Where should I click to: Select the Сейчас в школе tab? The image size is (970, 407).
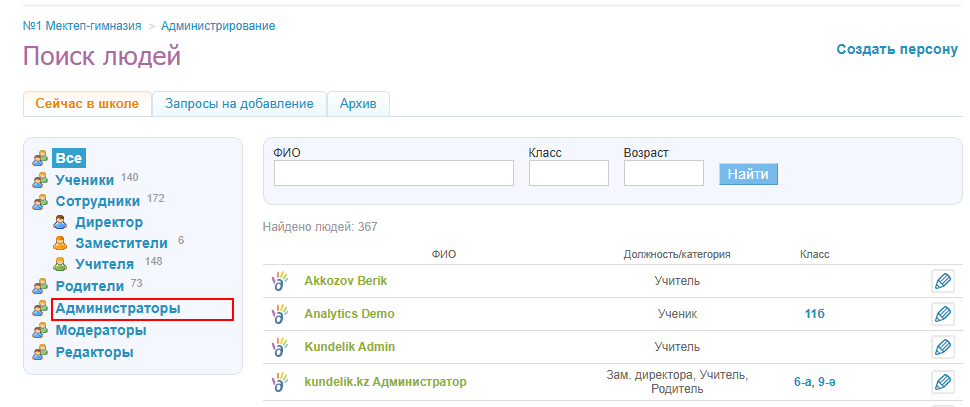[87, 104]
